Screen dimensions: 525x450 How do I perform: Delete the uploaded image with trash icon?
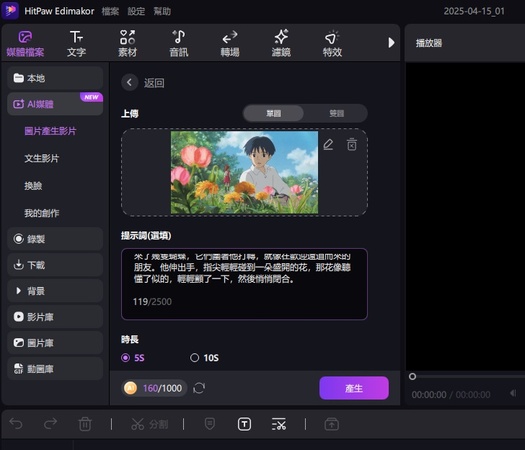(x=352, y=145)
